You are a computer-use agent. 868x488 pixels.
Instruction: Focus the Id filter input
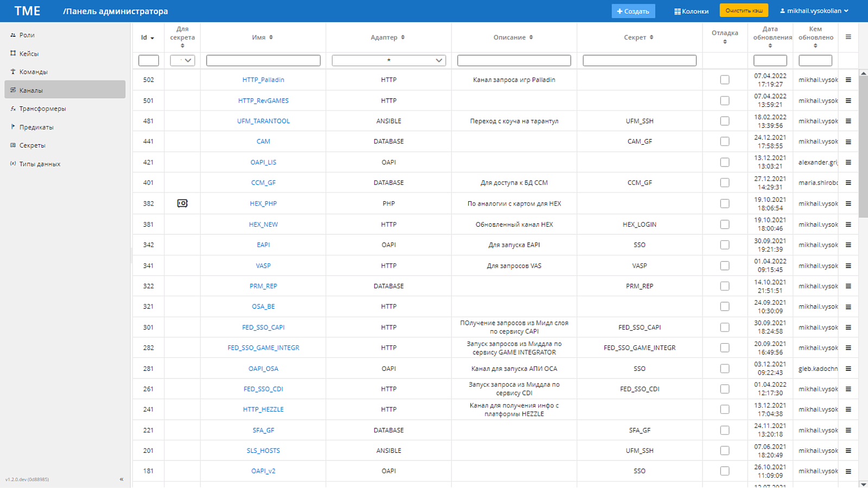[x=148, y=60]
